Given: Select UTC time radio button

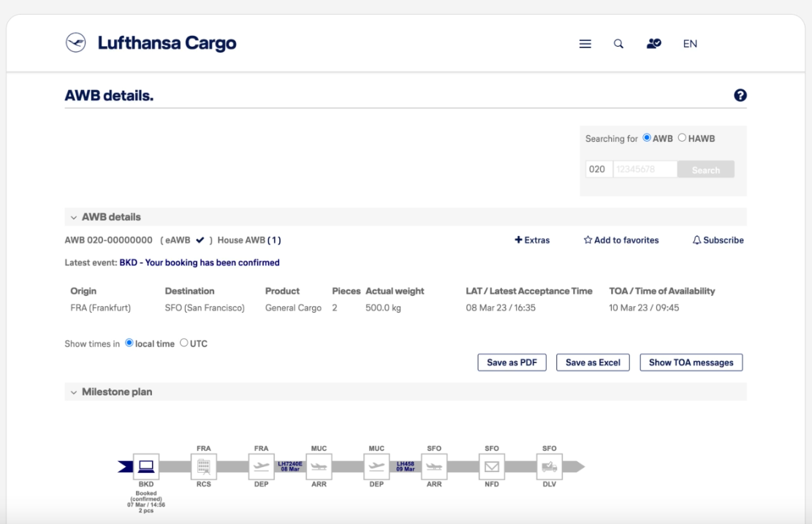Looking at the screenshot, I should (x=184, y=343).
